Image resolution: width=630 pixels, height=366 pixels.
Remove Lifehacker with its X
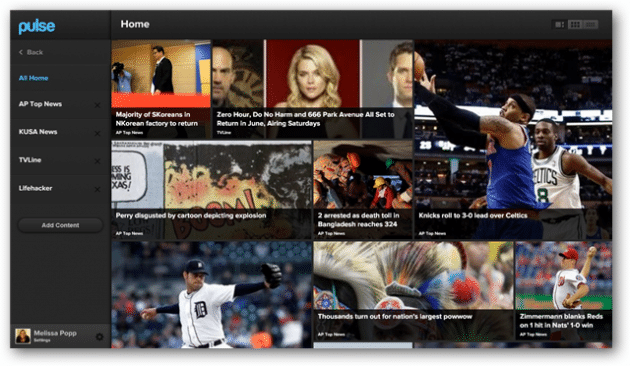97,189
